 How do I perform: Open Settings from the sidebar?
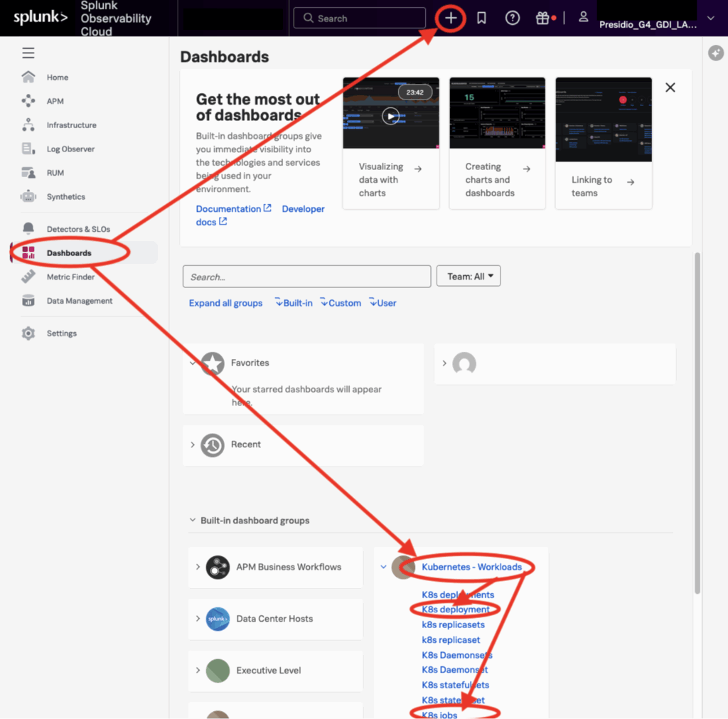tap(61, 333)
